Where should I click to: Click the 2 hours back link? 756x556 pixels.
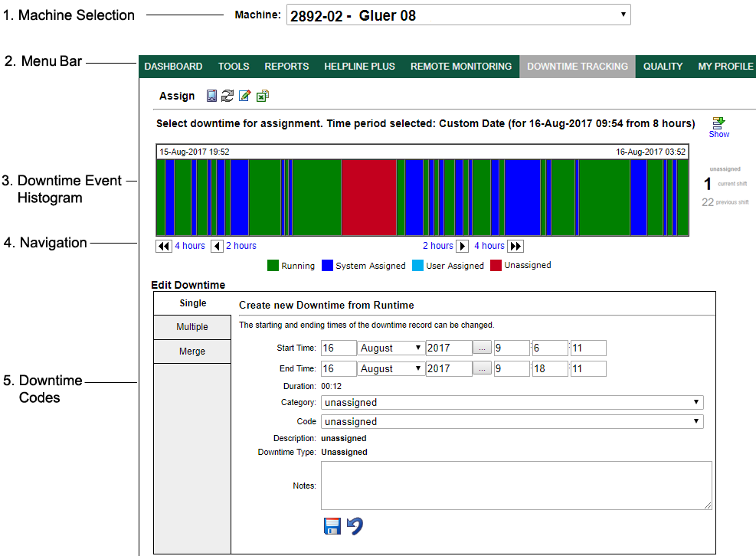point(241,246)
